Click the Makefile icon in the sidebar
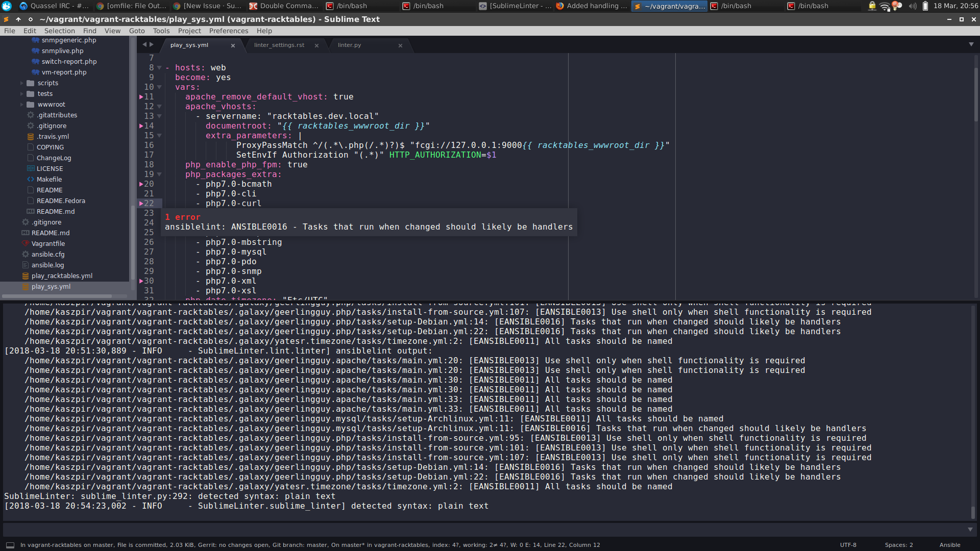This screenshot has width=980, height=551. coord(30,179)
